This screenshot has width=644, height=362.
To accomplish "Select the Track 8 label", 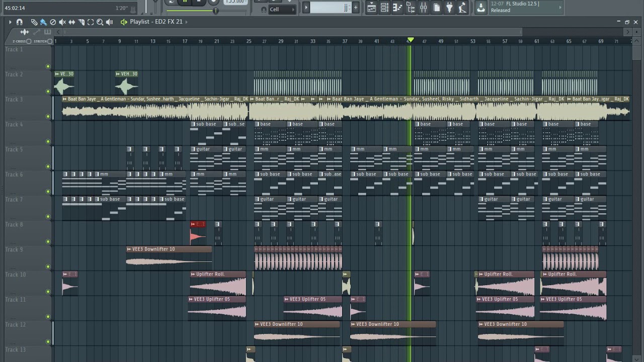I will click(x=14, y=225).
